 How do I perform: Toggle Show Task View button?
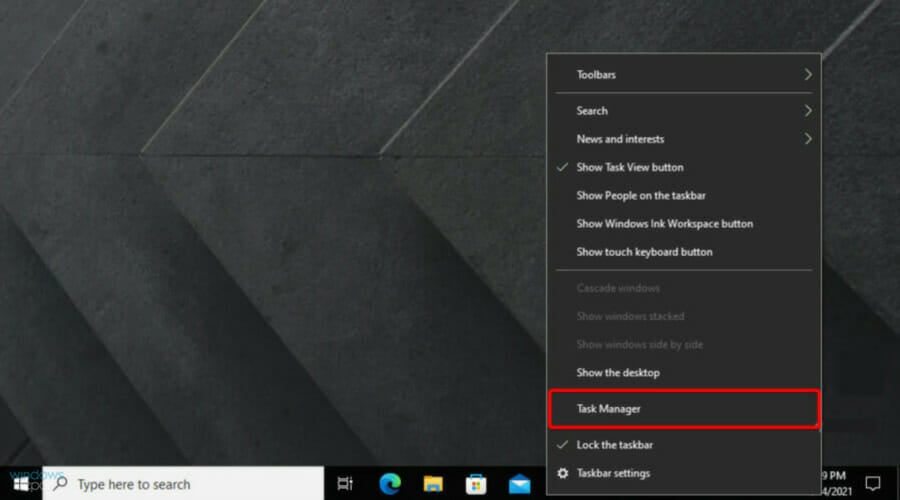[x=684, y=167]
